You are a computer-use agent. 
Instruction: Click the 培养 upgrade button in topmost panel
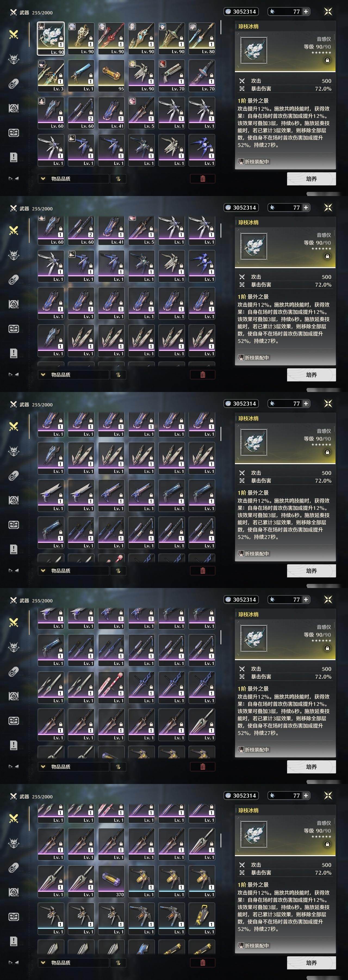(x=311, y=178)
